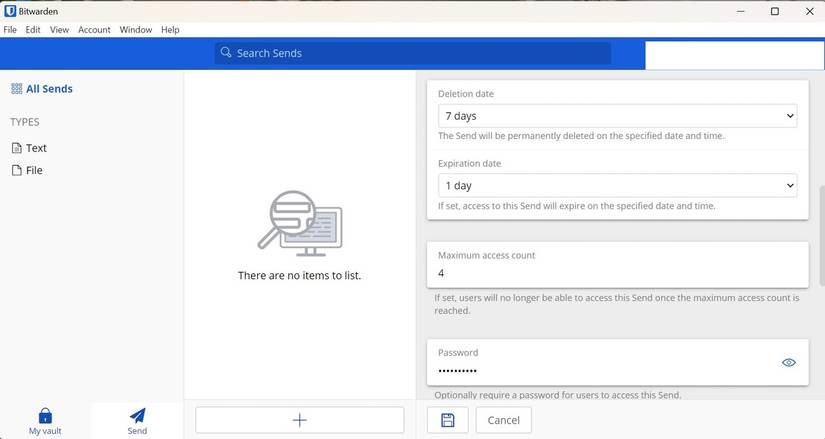Click the Search Sends box
The width and height of the screenshot is (825, 439).
click(x=412, y=53)
